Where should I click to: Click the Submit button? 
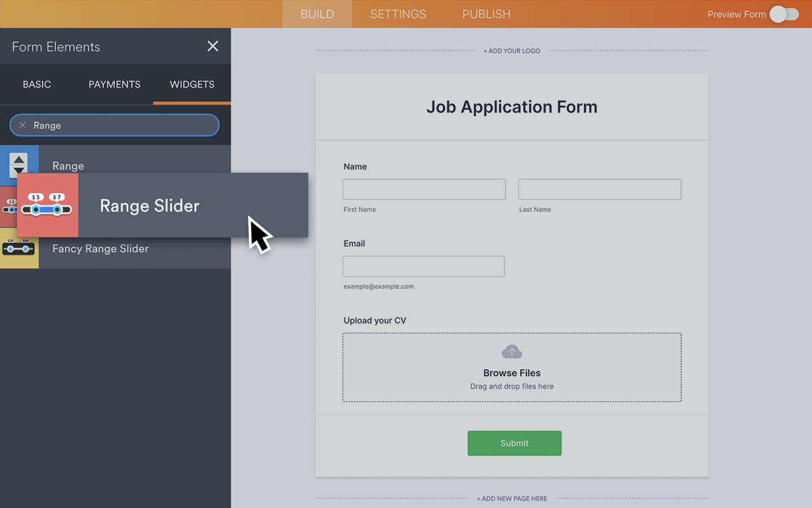click(x=514, y=443)
